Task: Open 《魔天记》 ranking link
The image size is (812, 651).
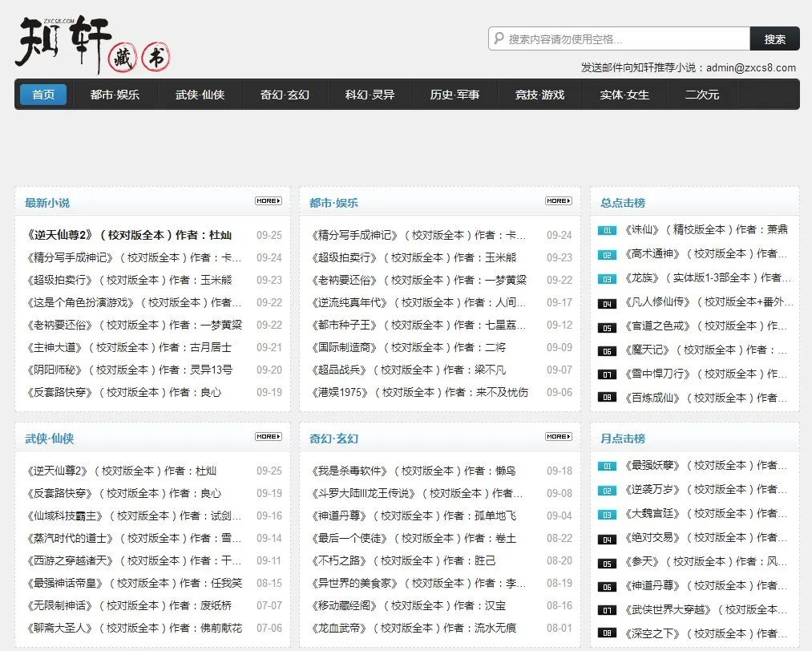Action: [706, 350]
